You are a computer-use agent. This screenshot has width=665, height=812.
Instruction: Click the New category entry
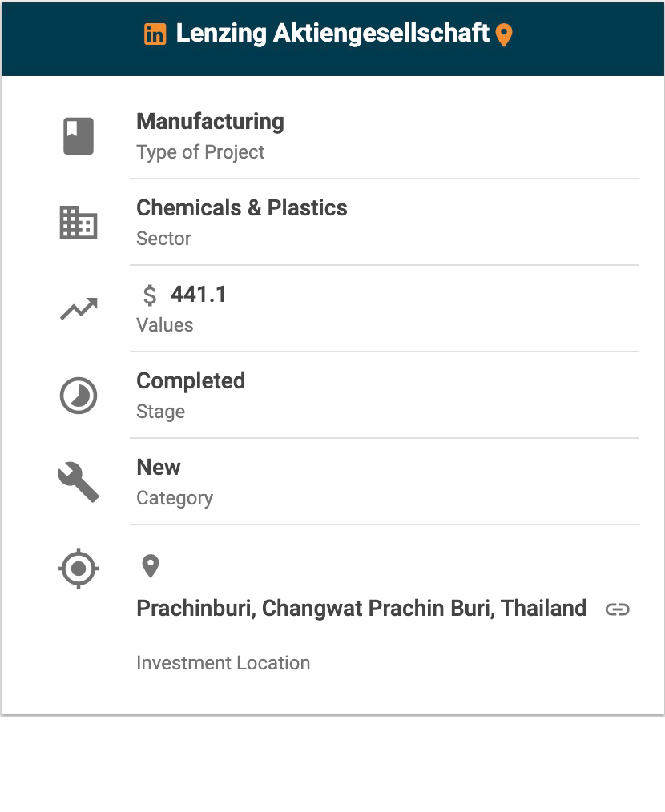point(159,468)
